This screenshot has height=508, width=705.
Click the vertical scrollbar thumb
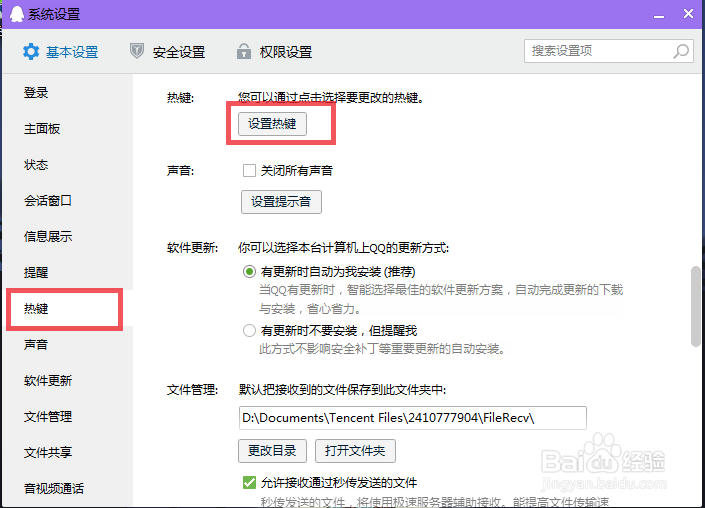[696, 307]
